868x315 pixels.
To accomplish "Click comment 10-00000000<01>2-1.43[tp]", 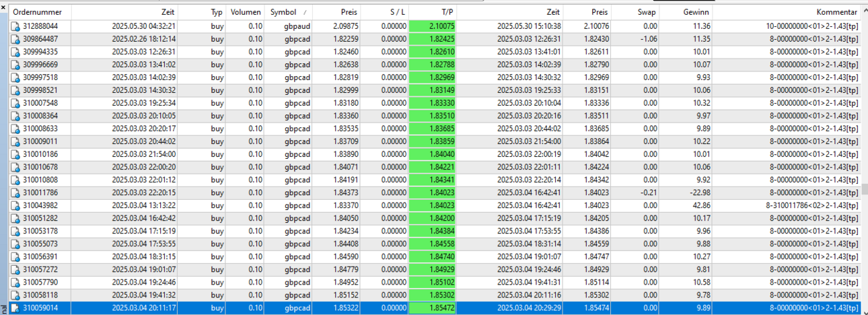I will [811, 26].
